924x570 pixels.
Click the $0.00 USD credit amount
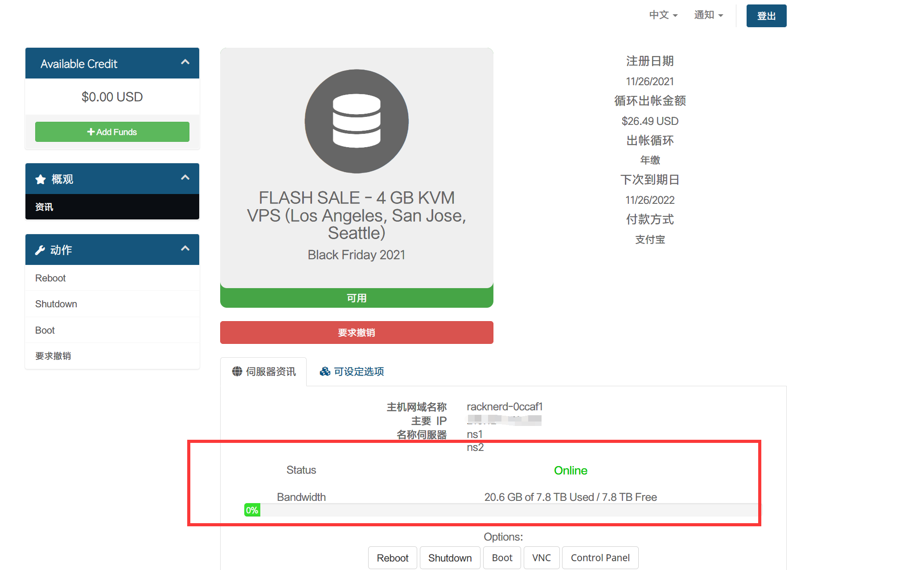112,97
